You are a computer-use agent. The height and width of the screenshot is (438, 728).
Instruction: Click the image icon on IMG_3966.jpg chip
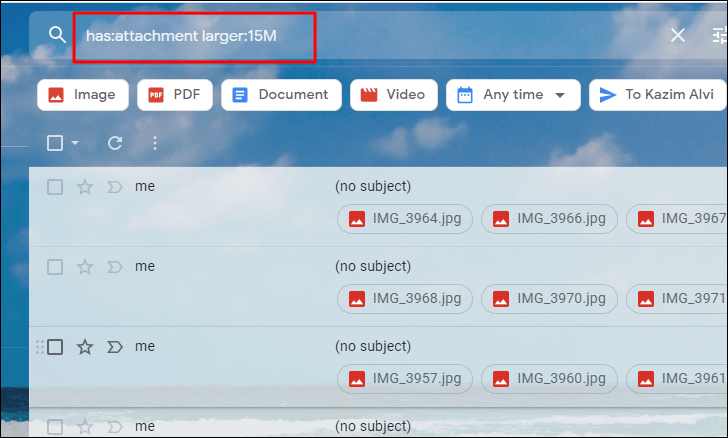click(x=501, y=219)
